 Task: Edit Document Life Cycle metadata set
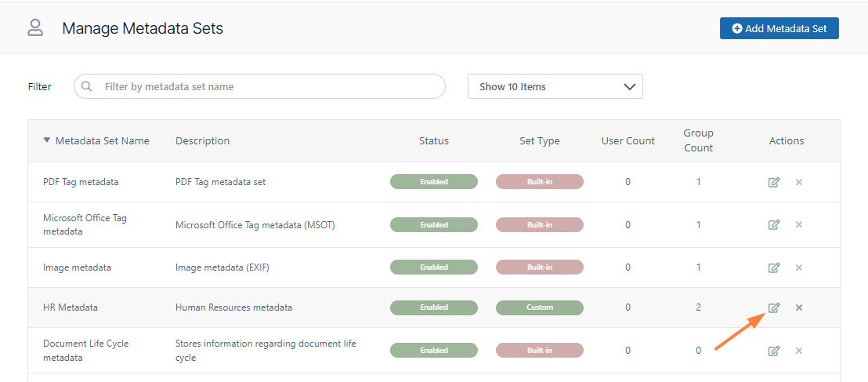pos(774,351)
